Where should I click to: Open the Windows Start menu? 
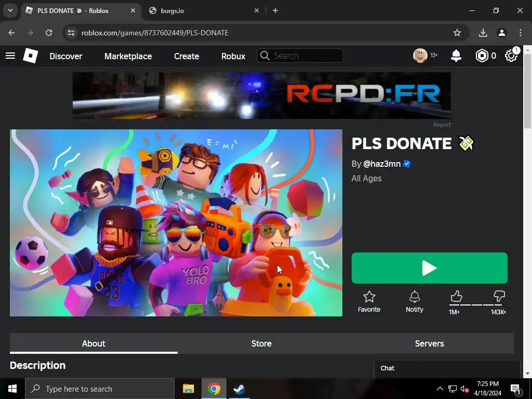[x=12, y=389]
